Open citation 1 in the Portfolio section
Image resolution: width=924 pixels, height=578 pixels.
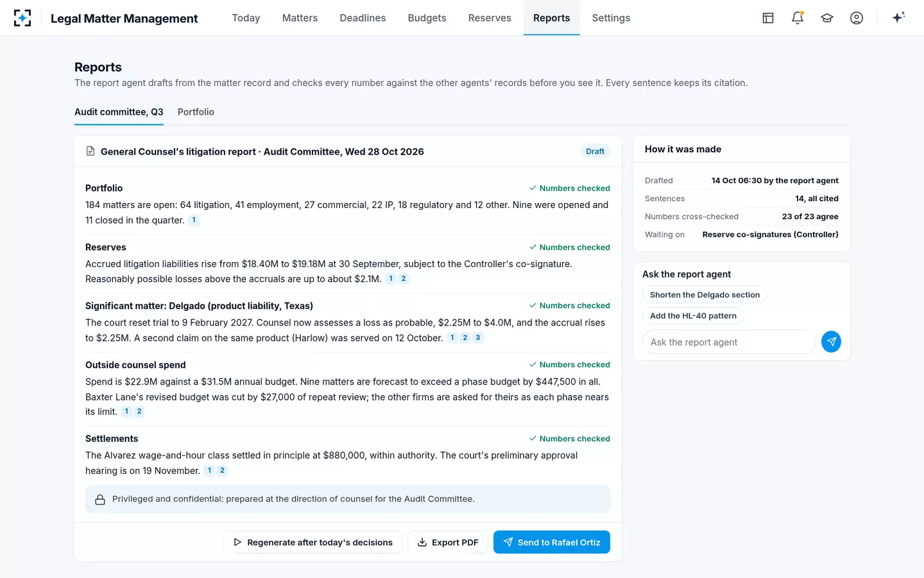click(194, 220)
